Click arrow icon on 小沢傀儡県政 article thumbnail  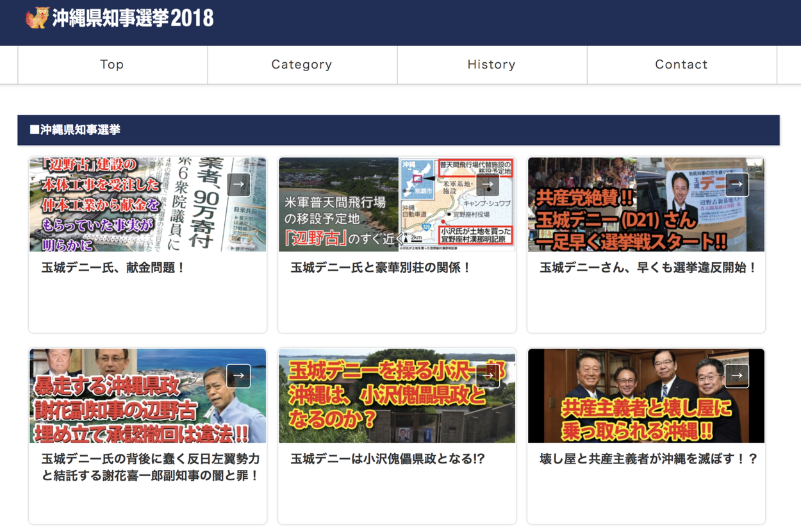[x=488, y=376]
